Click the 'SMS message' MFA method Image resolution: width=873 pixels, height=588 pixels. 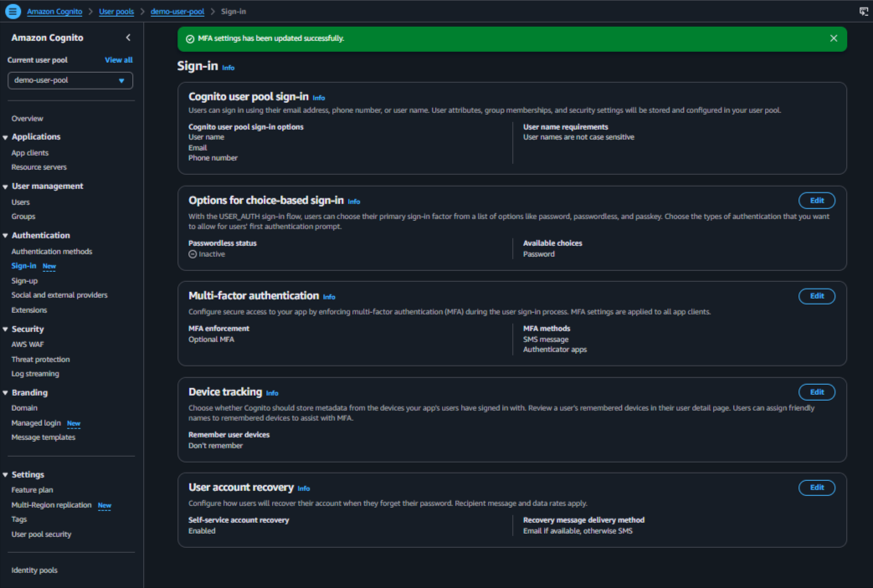[x=546, y=340]
